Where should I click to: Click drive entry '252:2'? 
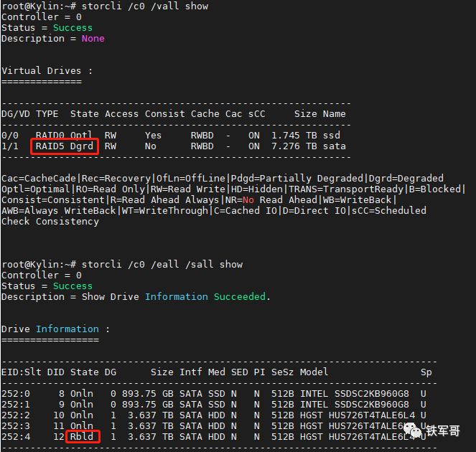pos(16,415)
